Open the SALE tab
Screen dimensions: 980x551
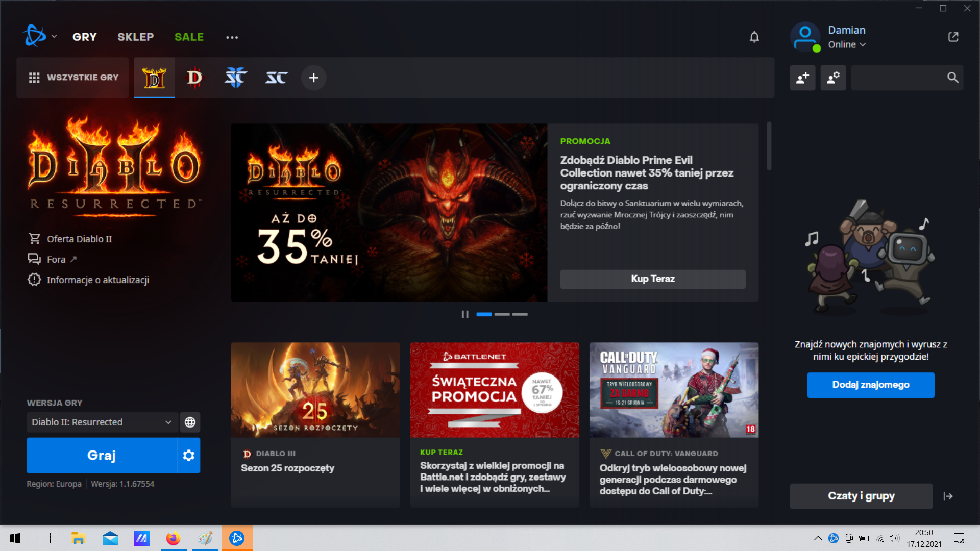coord(189,37)
